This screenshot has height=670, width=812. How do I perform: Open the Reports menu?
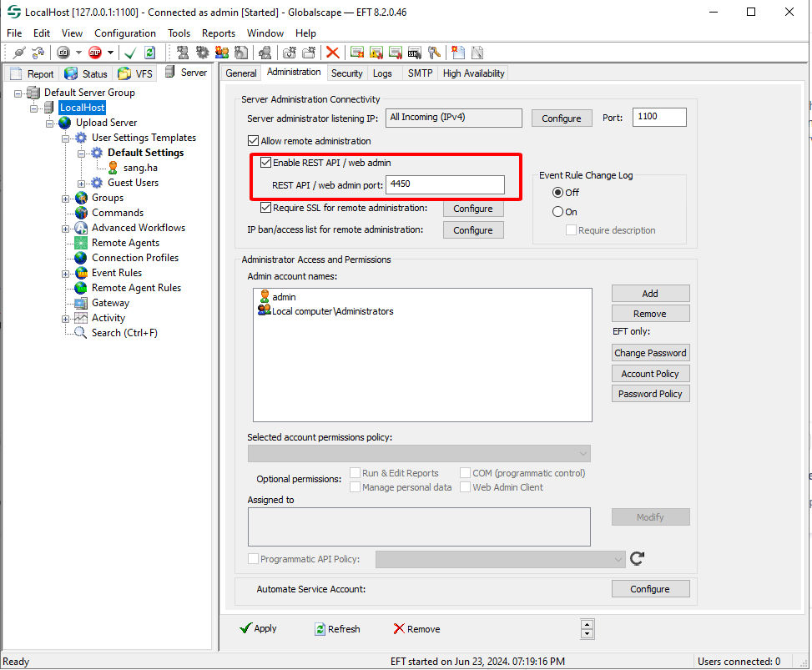[219, 33]
